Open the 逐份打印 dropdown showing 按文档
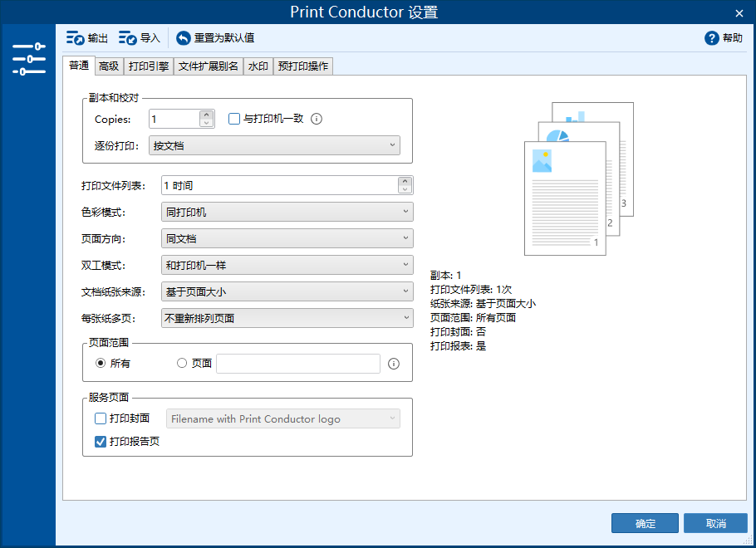Viewport: 756px width, 548px height. [274, 145]
